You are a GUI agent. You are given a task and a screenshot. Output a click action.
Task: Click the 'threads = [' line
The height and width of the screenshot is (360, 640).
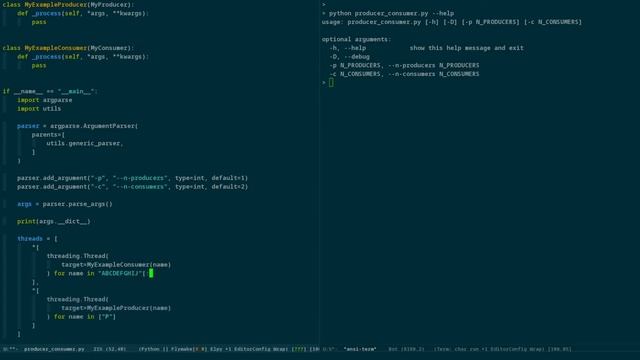click(37, 239)
